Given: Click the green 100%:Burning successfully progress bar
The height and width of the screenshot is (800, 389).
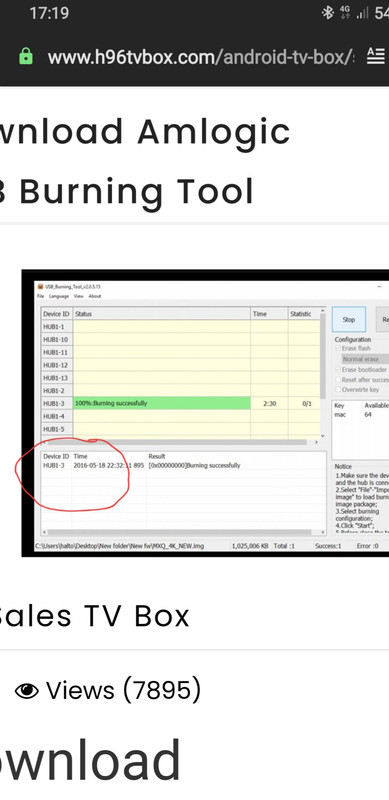Looking at the screenshot, I should 162,403.
